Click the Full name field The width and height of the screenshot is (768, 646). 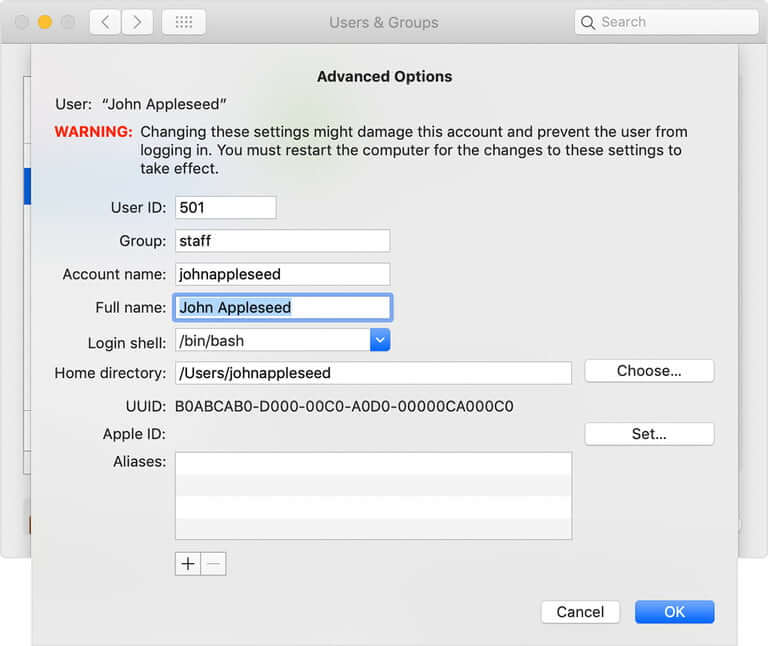[x=282, y=307]
